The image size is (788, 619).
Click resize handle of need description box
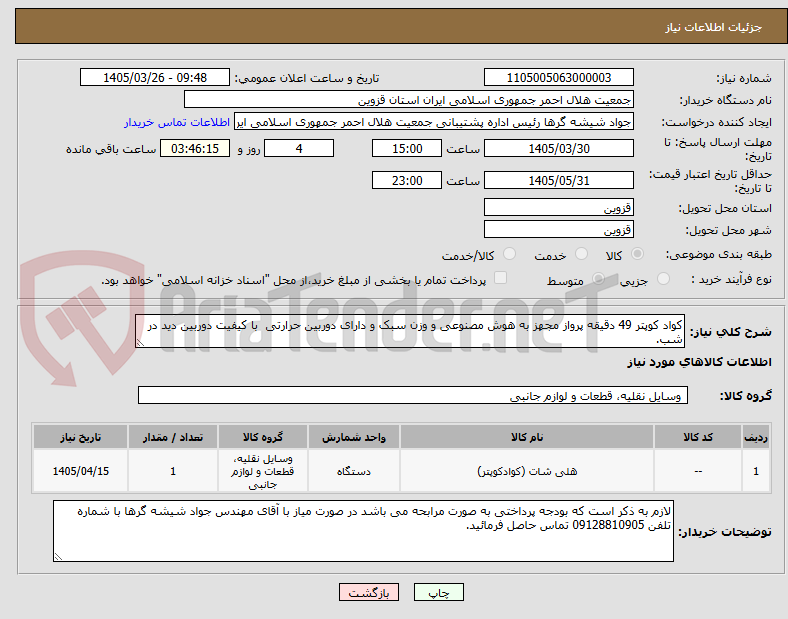(x=140, y=343)
